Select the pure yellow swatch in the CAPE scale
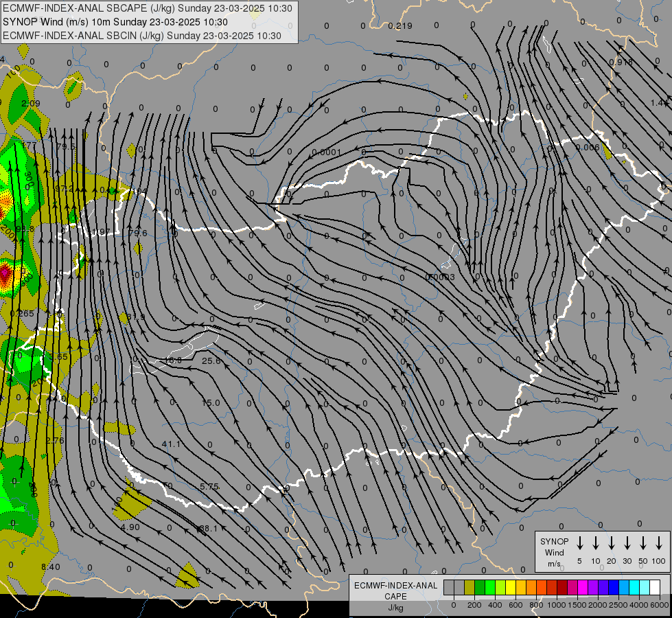Image resolution: width=672 pixels, height=618 pixels. [511, 588]
